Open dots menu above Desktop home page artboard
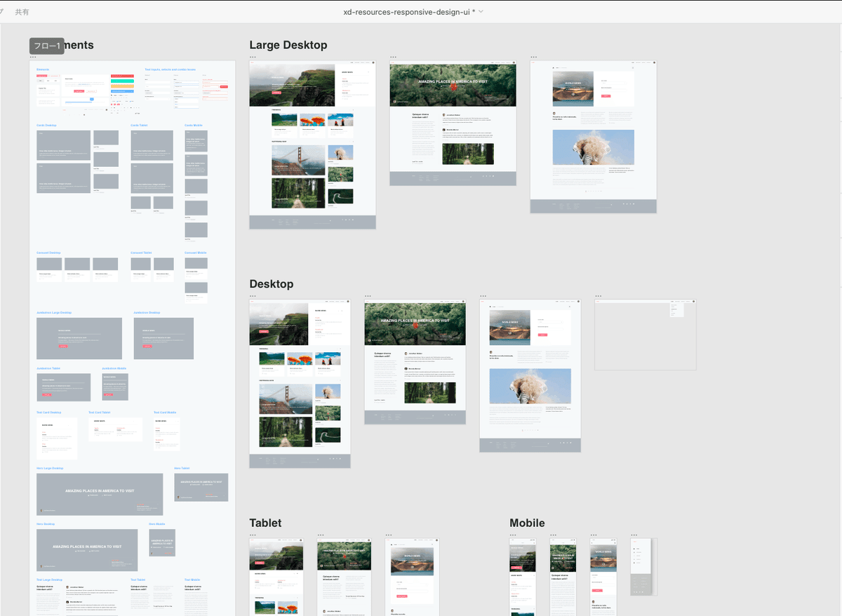842x616 pixels. pyautogui.click(x=253, y=296)
